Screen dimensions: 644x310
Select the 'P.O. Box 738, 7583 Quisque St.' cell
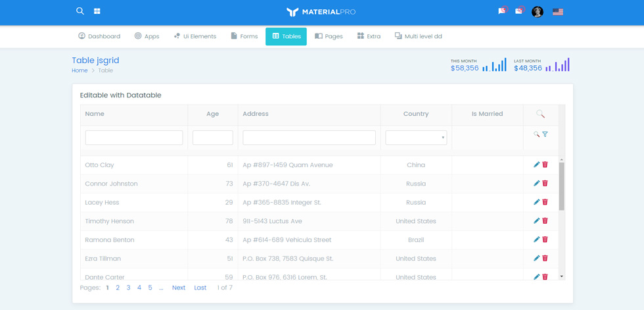tap(310, 259)
